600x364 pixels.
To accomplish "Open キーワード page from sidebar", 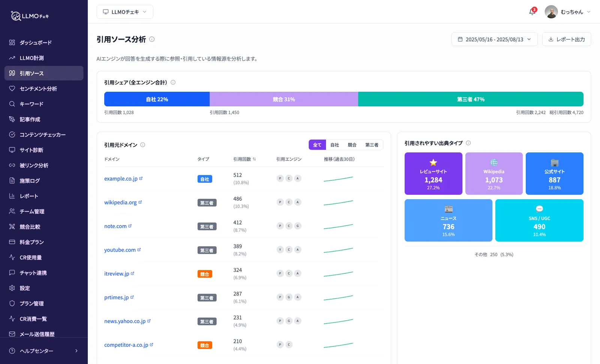I will point(44,104).
